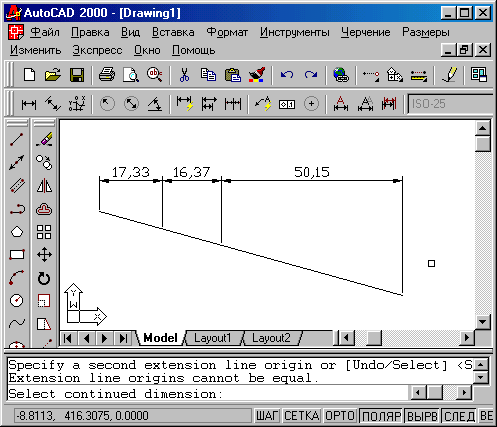Choose the Array tool
497x427 pixels.
pyautogui.click(x=44, y=232)
